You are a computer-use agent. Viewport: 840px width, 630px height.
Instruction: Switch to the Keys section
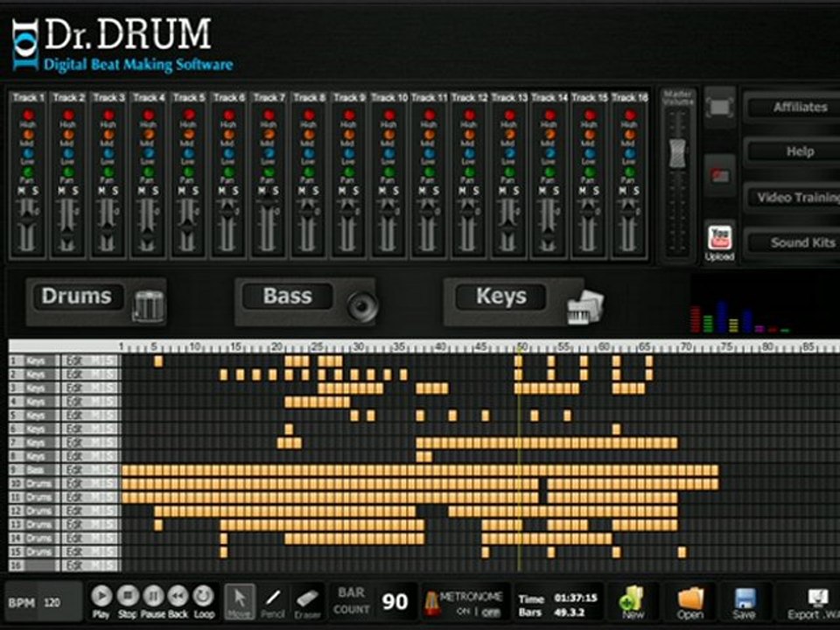click(x=500, y=297)
